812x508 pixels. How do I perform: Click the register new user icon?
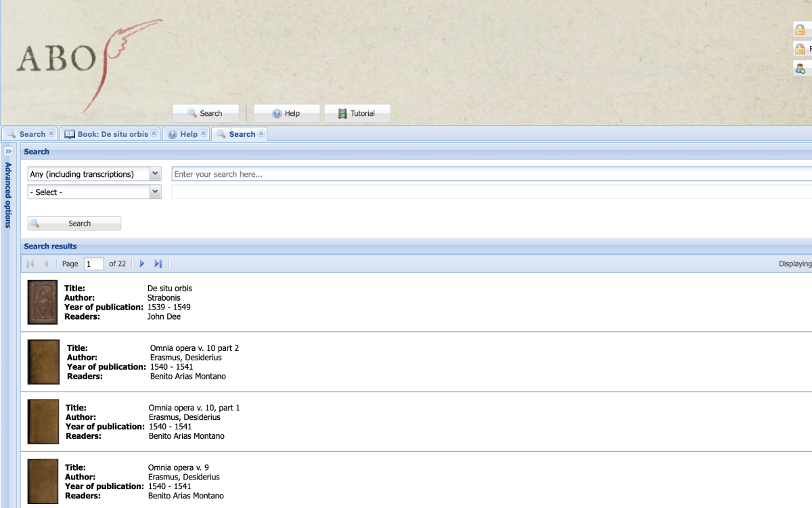(x=800, y=68)
